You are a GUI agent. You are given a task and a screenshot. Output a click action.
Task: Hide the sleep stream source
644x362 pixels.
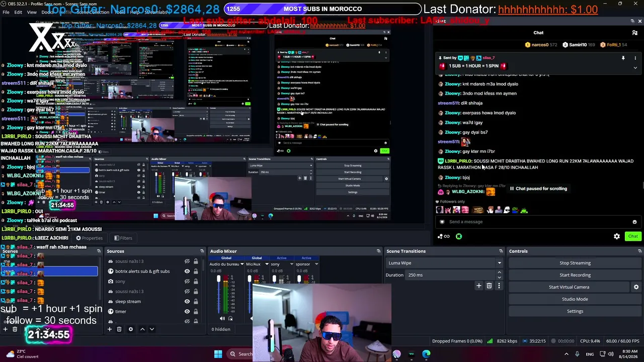click(187, 302)
